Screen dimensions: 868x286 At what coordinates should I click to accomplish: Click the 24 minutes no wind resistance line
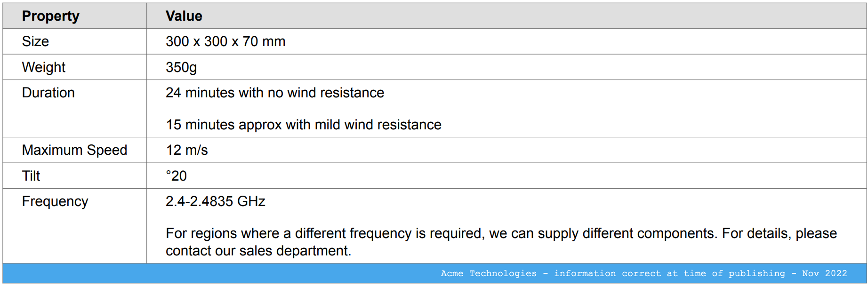point(274,93)
